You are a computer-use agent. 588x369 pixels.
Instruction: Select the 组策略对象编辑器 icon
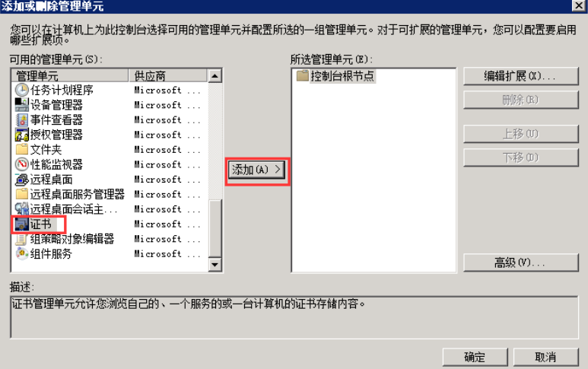pos(22,239)
